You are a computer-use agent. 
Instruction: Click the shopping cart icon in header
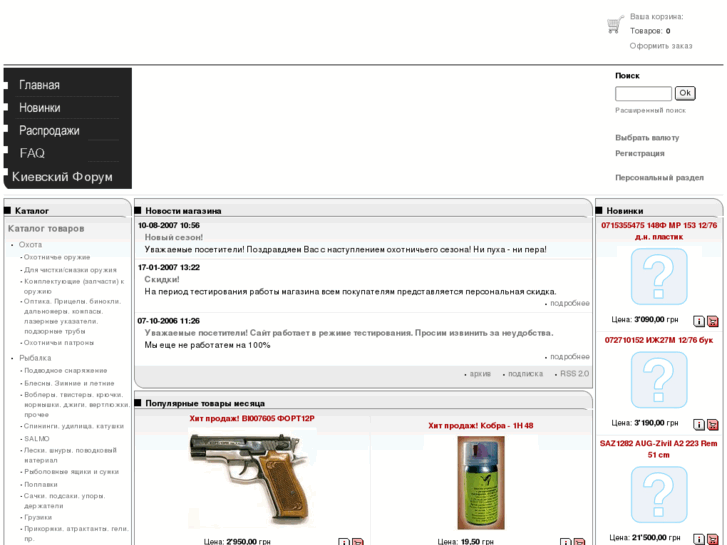pyautogui.click(x=615, y=25)
